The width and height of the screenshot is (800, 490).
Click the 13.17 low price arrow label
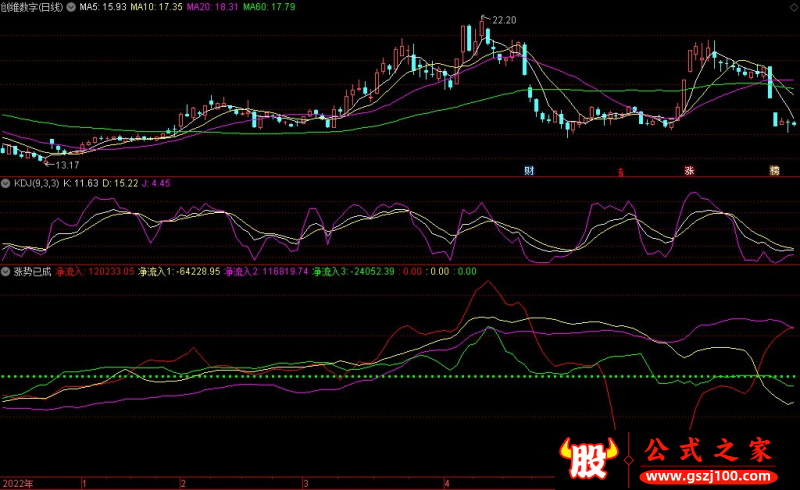click(64, 164)
